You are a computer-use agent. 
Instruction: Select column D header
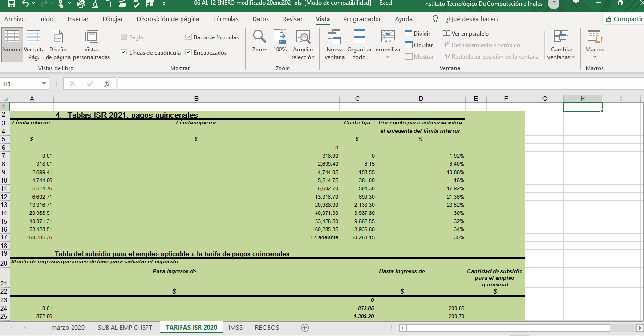click(421, 99)
